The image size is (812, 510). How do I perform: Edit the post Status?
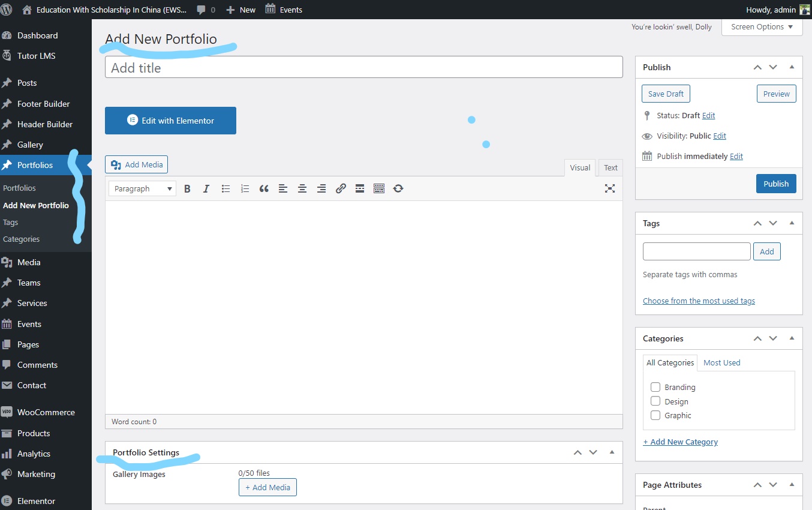click(708, 116)
